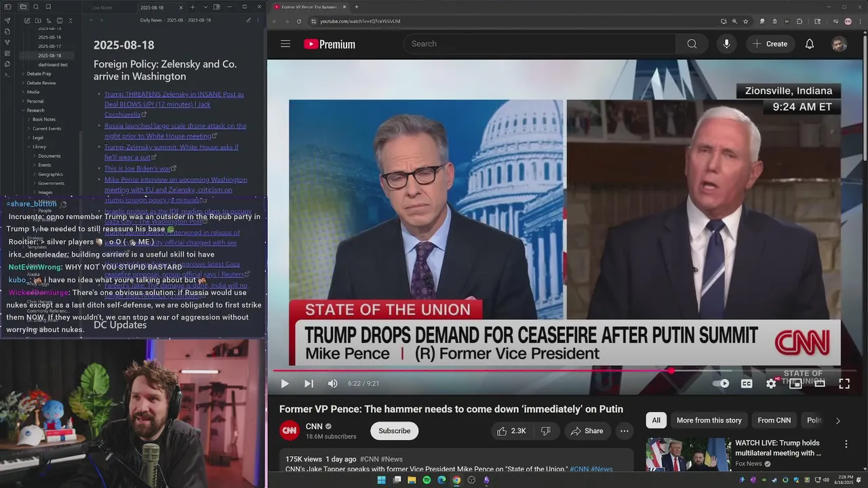Open YouTube notifications bell
The image size is (868, 488).
(809, 44)
